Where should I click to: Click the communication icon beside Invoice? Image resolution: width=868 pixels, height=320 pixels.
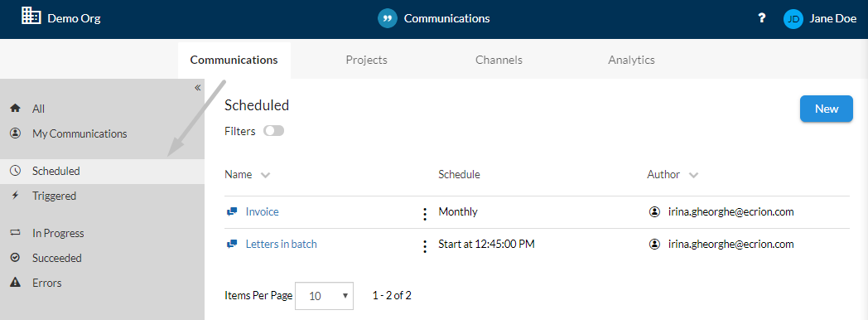point(232,211)
